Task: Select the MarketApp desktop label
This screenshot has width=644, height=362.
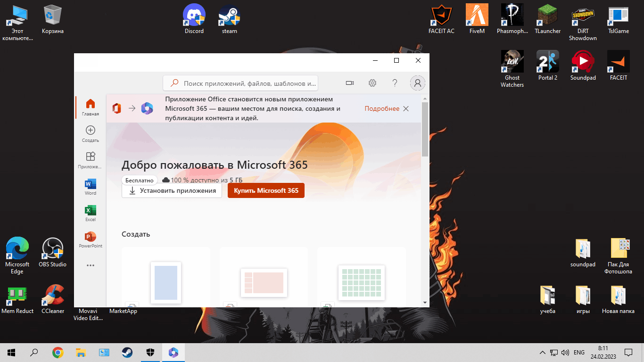Action: (x=124, y=311)
